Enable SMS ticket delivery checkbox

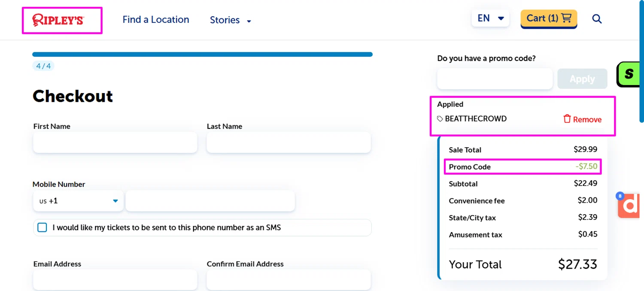pyautogui.click(x=42, y=227)
